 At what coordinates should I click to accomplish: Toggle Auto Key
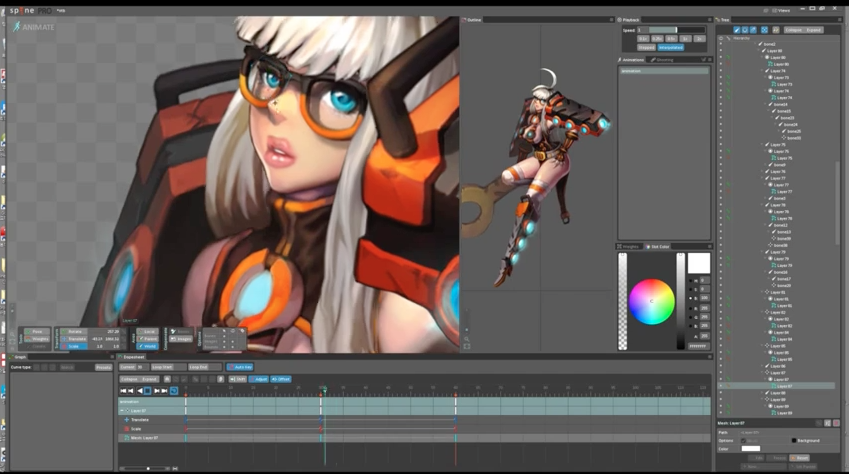pos(240,367)
